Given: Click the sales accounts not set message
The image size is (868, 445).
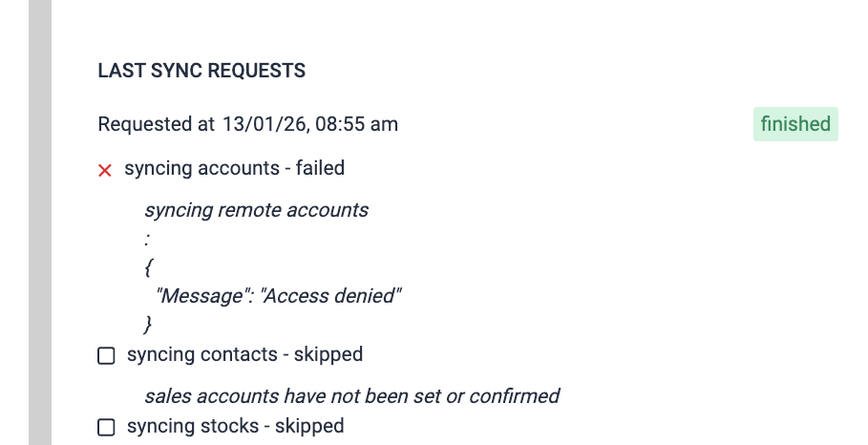Looking at the screenshot, I should (351, 395).
